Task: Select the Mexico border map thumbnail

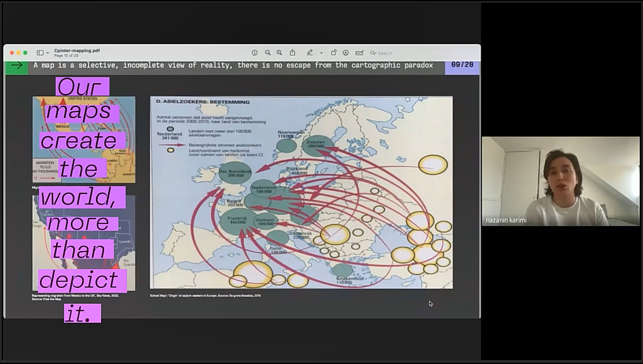Action: pyautogui.click(x=83, y=243)
